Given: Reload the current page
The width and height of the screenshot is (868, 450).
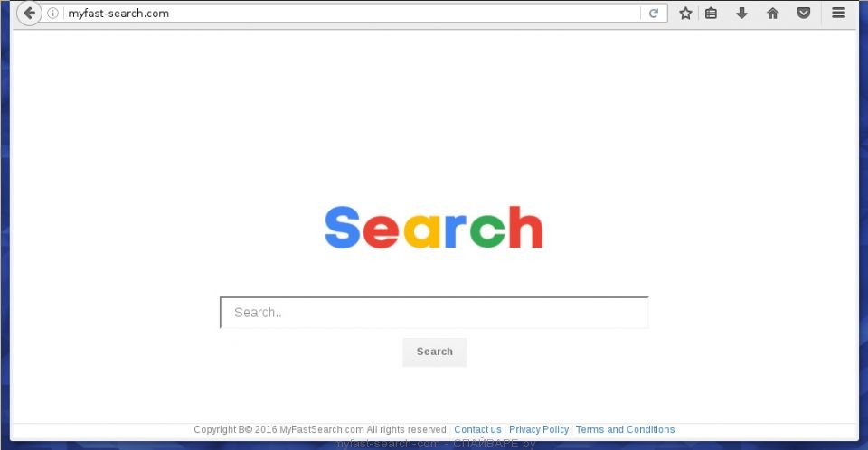Looking at the screenshot, I should point(653,14).
